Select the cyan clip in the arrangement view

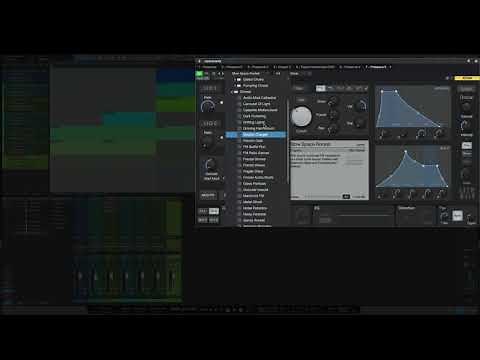(130, 119)
